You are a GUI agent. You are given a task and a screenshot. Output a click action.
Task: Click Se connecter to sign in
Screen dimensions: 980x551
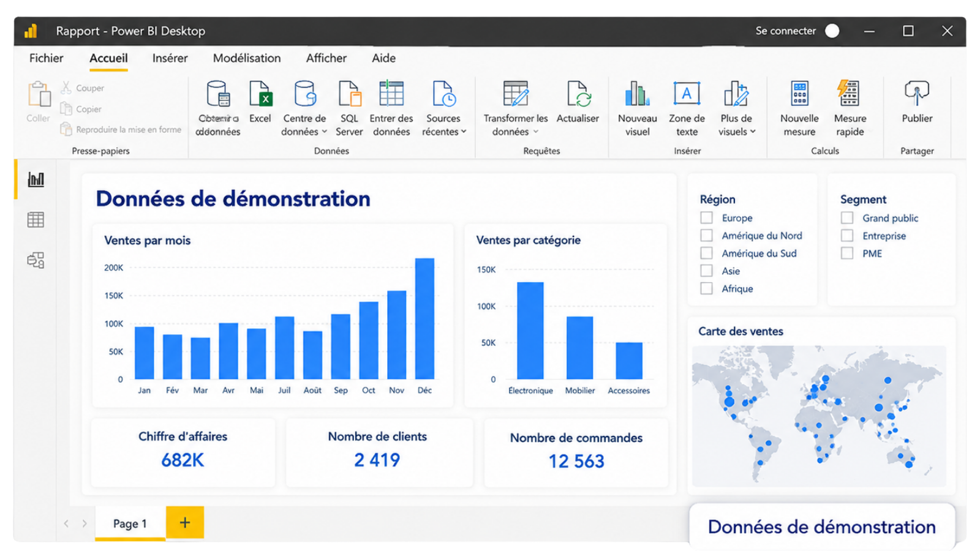click(x=786, y=31)
